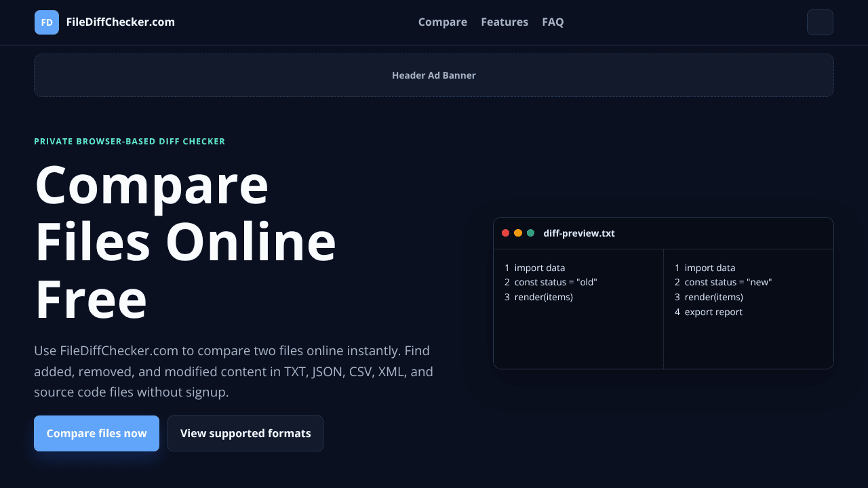The width and height of the screenshot is (868, 488).
Task: Click the description paragraph under the heading
Action: 234,371
